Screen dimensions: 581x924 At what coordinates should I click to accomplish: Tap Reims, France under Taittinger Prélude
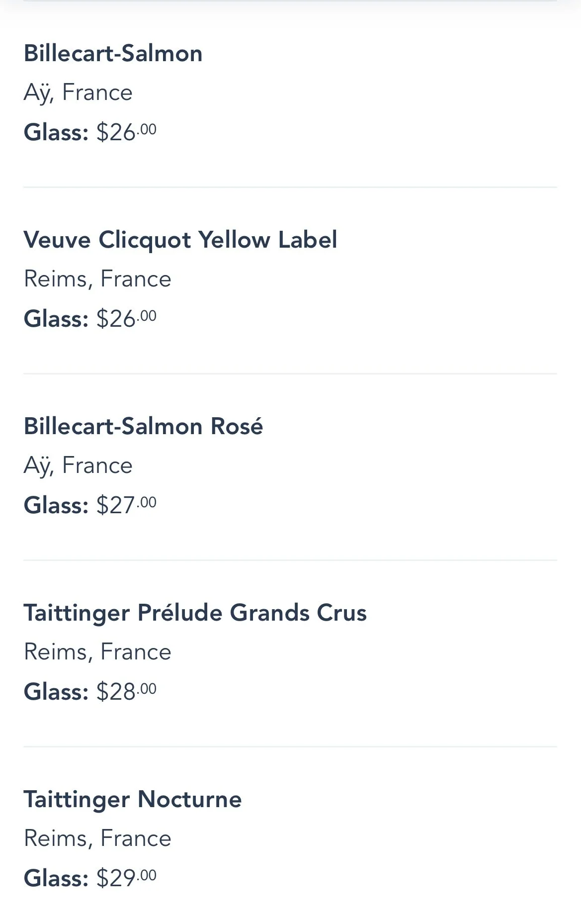pyautogui.click(x=97, y=652)
